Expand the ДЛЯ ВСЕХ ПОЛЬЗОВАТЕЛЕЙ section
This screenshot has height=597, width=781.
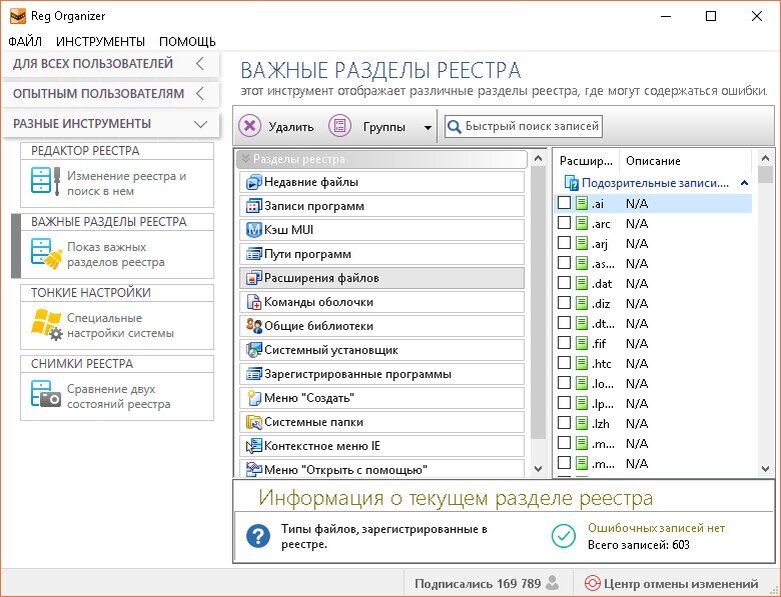tap(111, 64)
